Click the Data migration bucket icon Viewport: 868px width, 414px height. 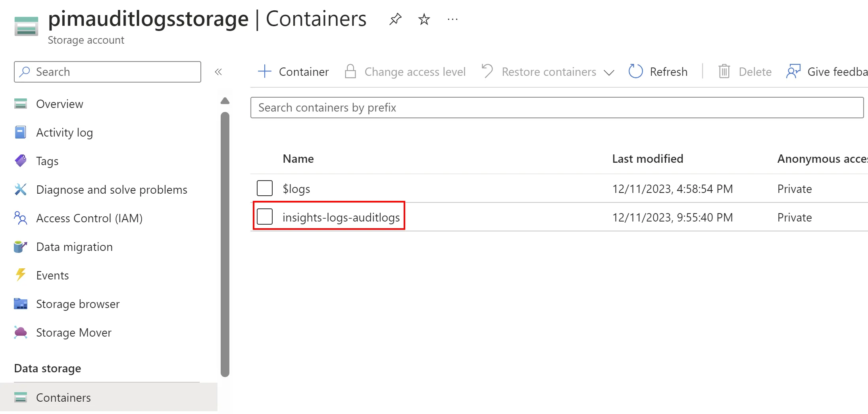point(21,246)
